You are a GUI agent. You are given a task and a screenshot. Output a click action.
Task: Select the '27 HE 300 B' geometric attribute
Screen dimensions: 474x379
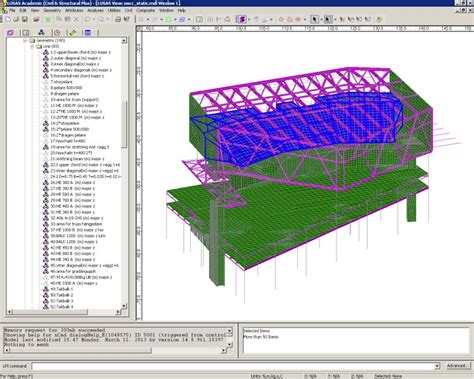73,188
